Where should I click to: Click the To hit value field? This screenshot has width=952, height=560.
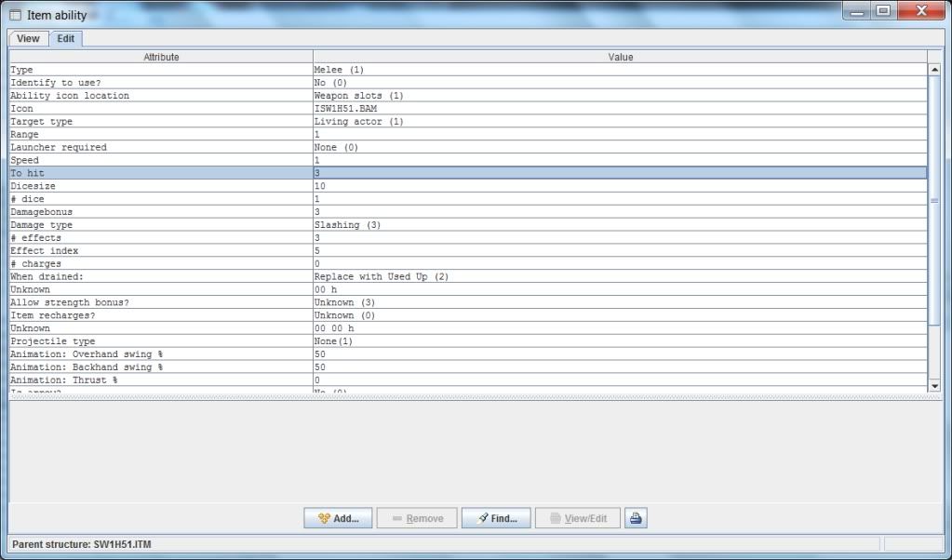coord(620,173)
